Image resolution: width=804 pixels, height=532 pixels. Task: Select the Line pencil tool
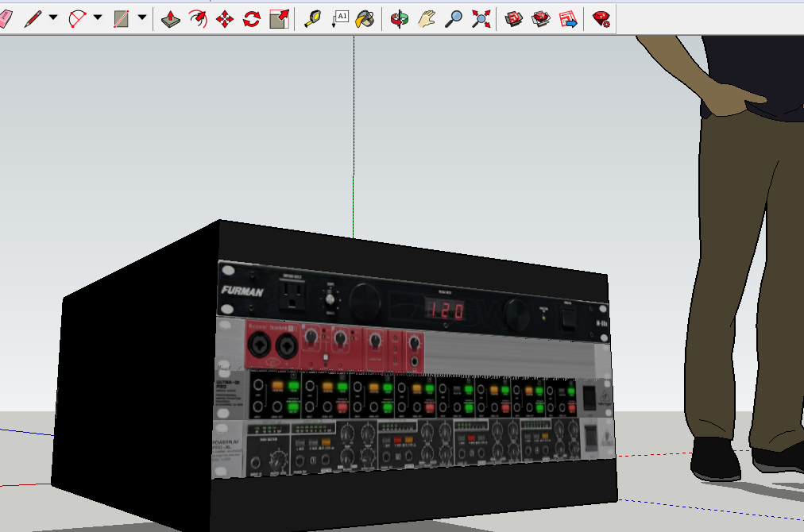tap(33, 20)
